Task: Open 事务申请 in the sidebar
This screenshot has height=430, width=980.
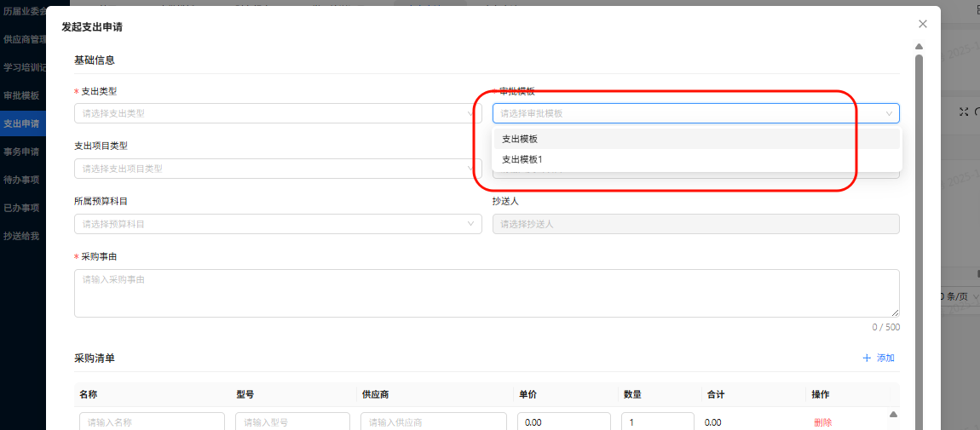Action: pyautogui.click(x=21, y=152)
